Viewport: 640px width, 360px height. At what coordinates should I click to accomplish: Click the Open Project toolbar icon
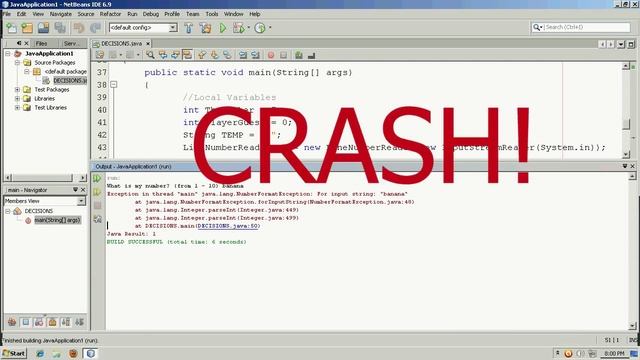click(43, 28)
